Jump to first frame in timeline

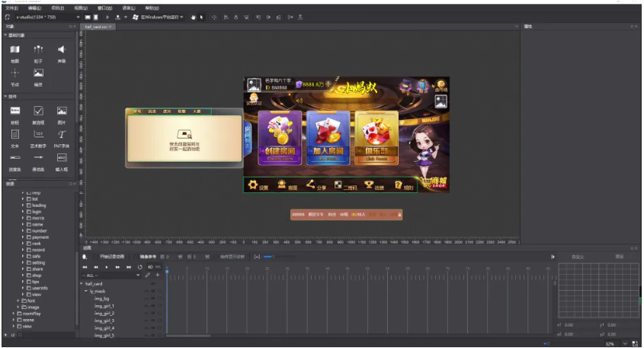tap(85, 267)
